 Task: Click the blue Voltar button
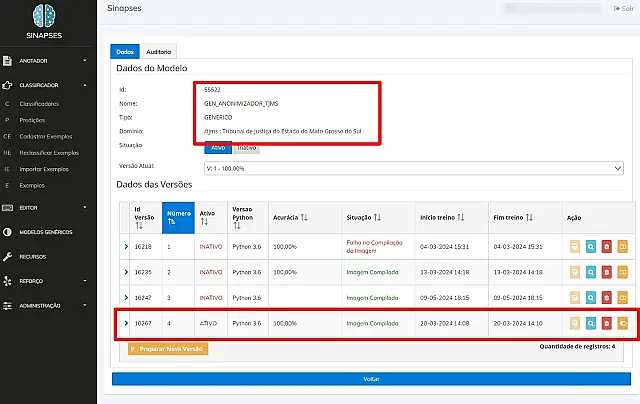(x=371, y=379)
